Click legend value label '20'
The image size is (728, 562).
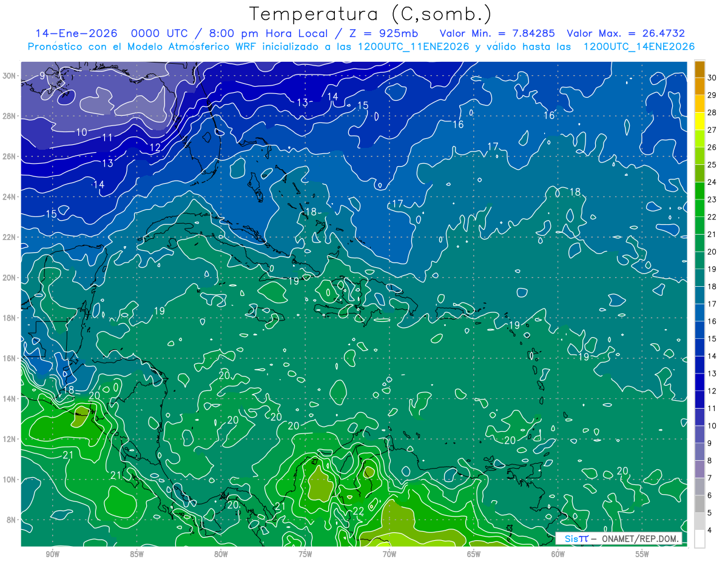pyautogui.click(x=712, y=252)
